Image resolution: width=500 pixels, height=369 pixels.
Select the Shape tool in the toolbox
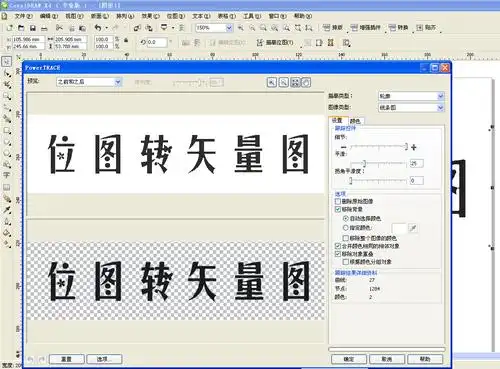tap(7, 73)
